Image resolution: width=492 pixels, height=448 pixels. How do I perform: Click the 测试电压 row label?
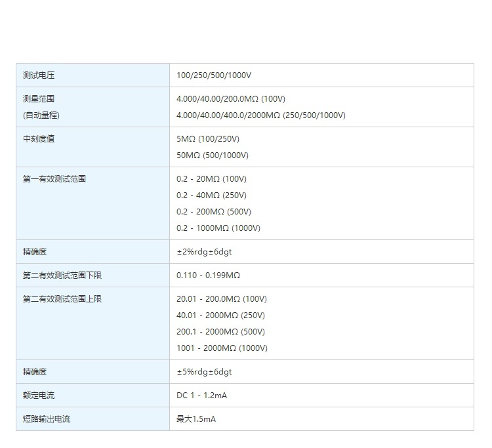[x=39, y=75]
